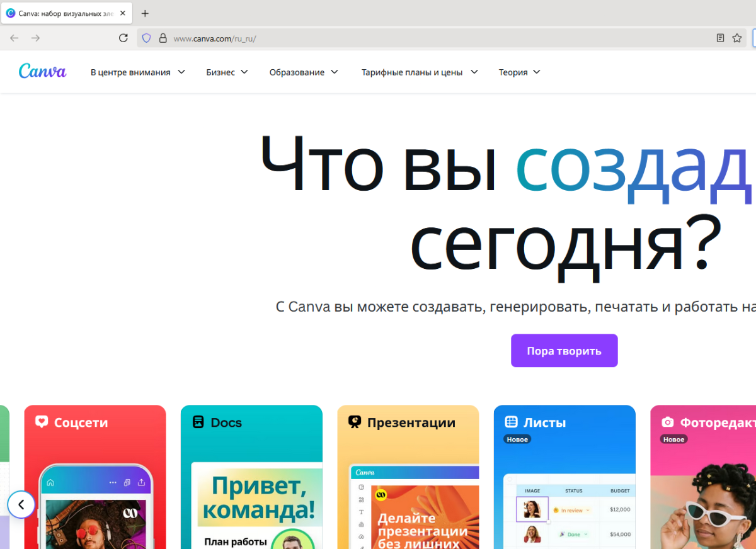Bookmark this page with the star icon
The width and height of the screenshot is (756, 549).
pos(736,38)
